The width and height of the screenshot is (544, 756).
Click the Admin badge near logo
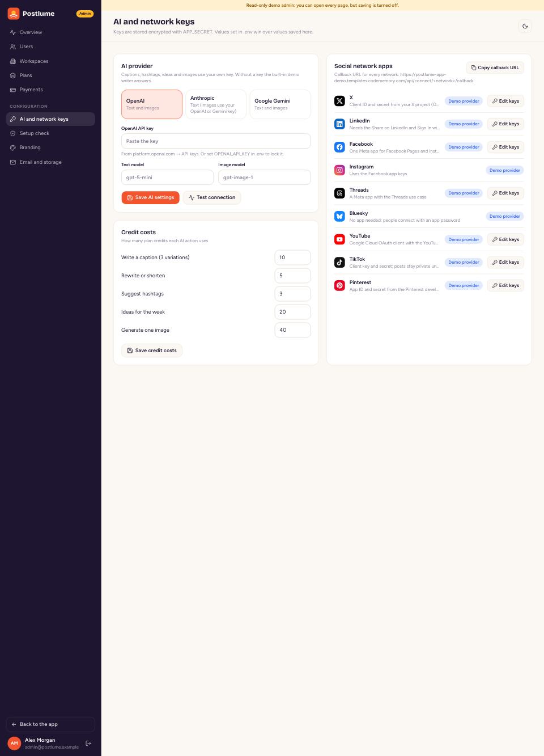[85, 14]
